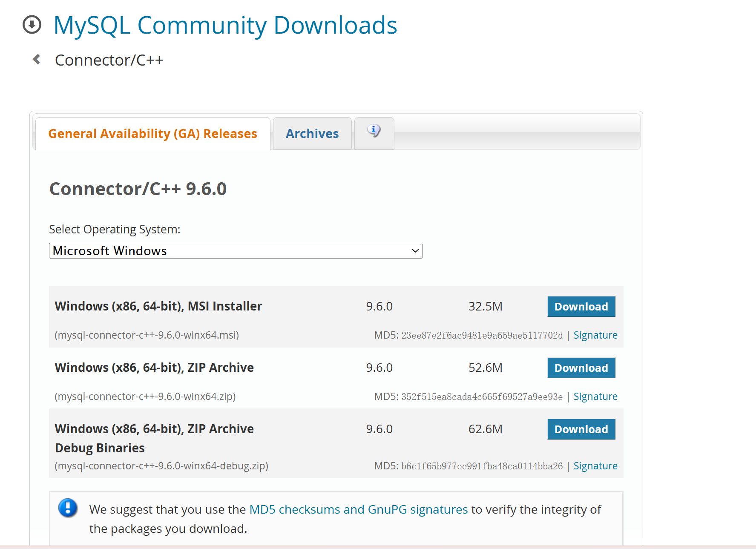
Task: Click the Debug Binaries label text
Action: (x=100, y=448)
